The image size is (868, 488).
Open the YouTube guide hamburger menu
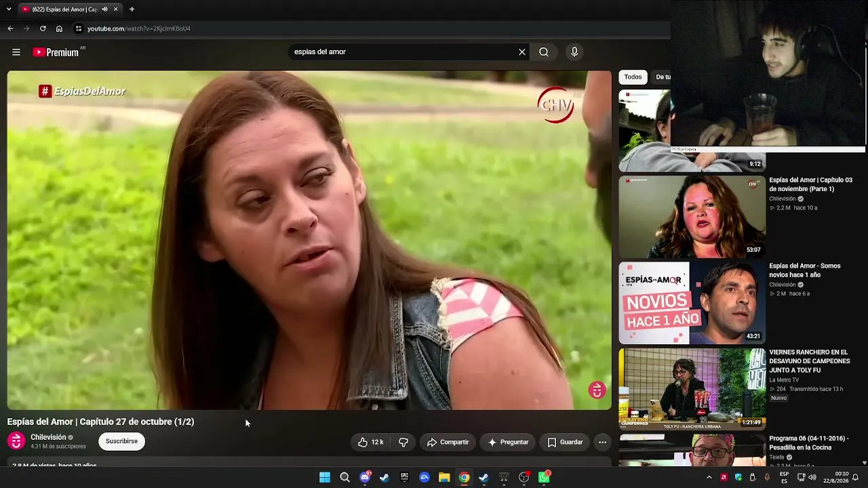[16, 52]
